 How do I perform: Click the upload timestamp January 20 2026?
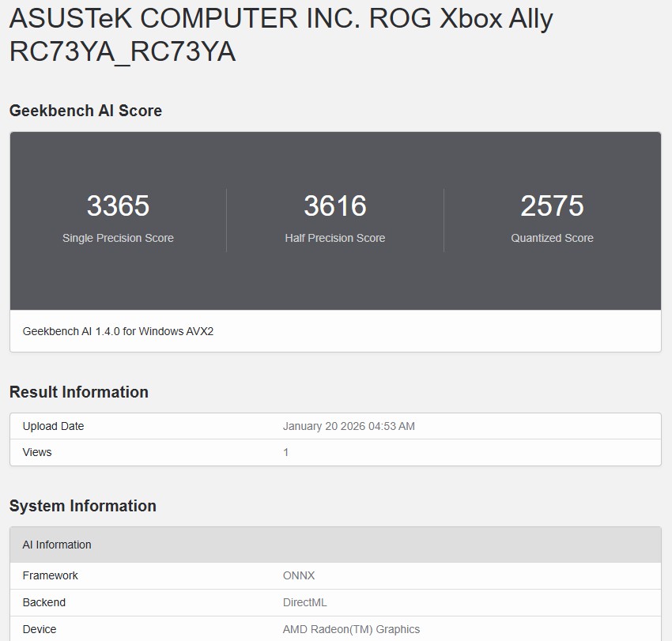tap(349, 426)
